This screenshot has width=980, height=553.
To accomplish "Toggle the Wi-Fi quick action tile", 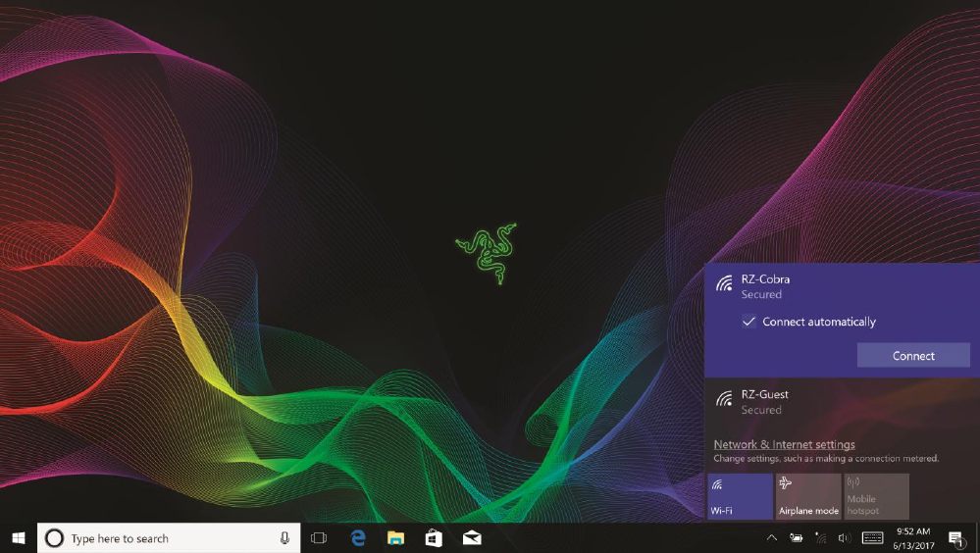I will point(740,496).
